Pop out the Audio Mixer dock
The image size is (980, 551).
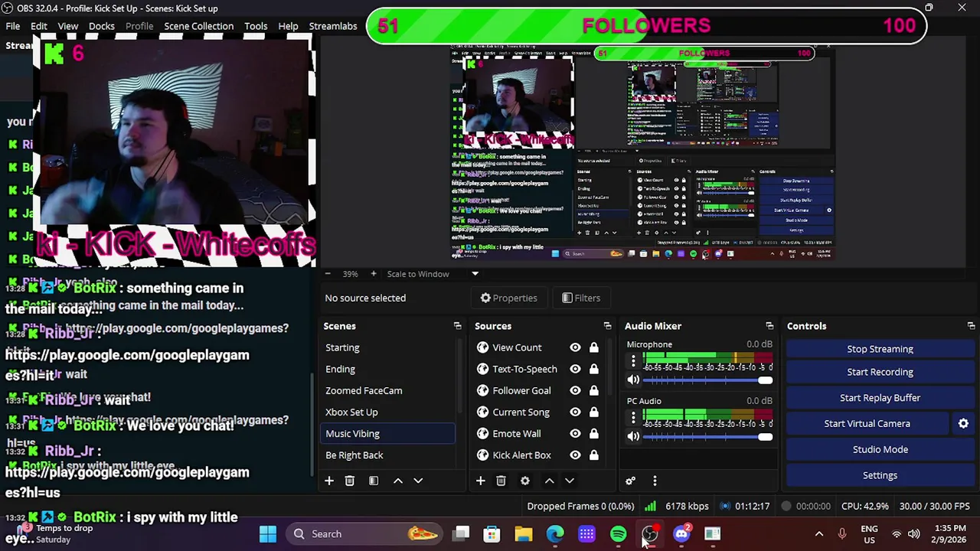pyautogui.click(x=769, y=326)
